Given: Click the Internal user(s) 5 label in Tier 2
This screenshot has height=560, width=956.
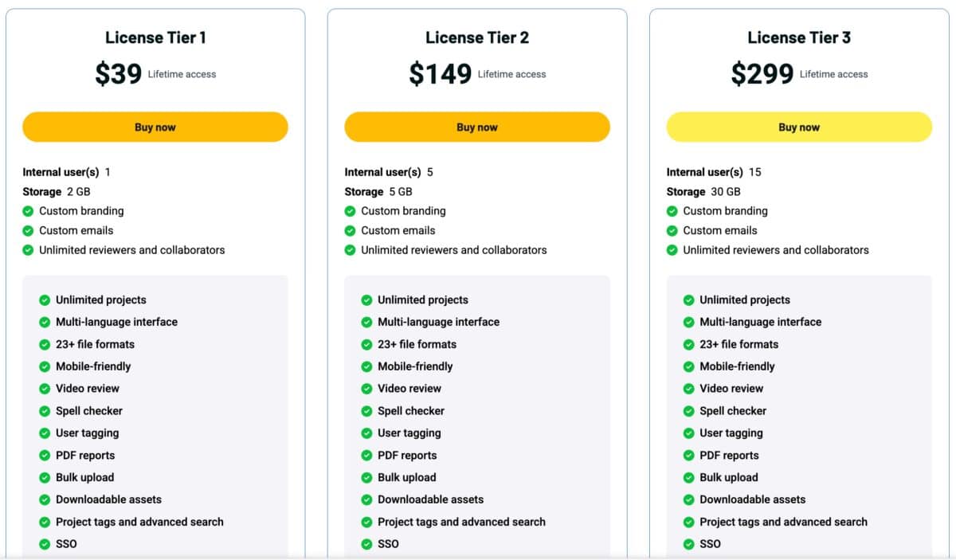Looking at the screenshot, I should click(390, 171).
